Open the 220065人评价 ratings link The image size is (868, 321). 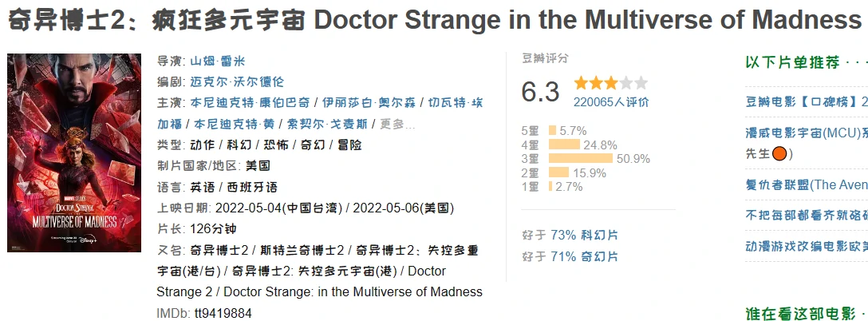coord(611,101)
